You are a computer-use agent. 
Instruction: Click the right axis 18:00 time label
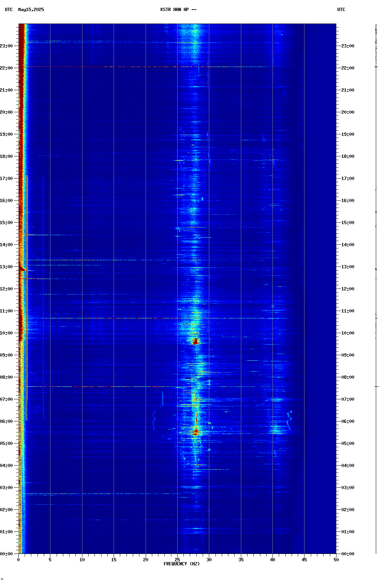pyautogui.click(x=348, y=156)
